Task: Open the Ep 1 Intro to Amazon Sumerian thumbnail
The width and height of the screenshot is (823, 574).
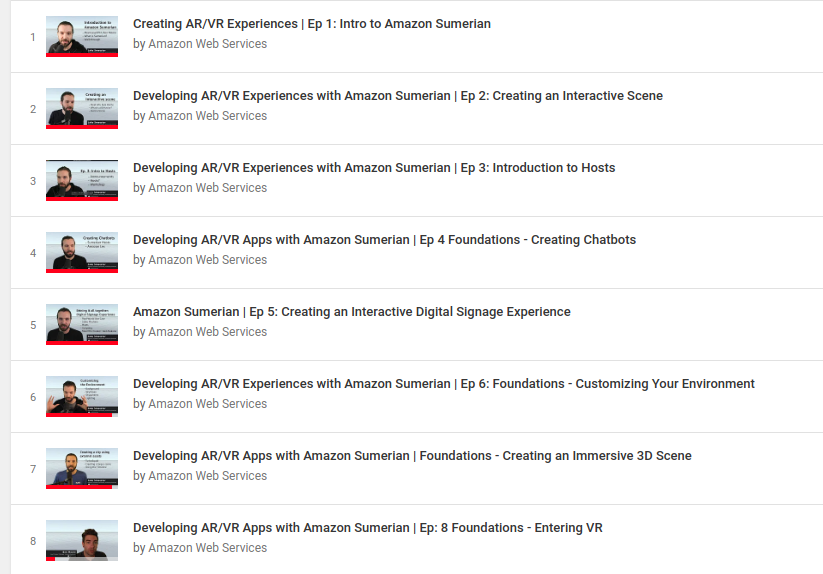Action: coord(82,36)
